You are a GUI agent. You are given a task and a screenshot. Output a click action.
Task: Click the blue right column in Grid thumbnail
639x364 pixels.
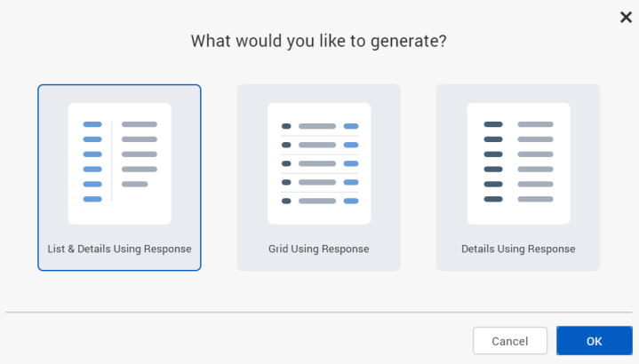coord(351,163)
